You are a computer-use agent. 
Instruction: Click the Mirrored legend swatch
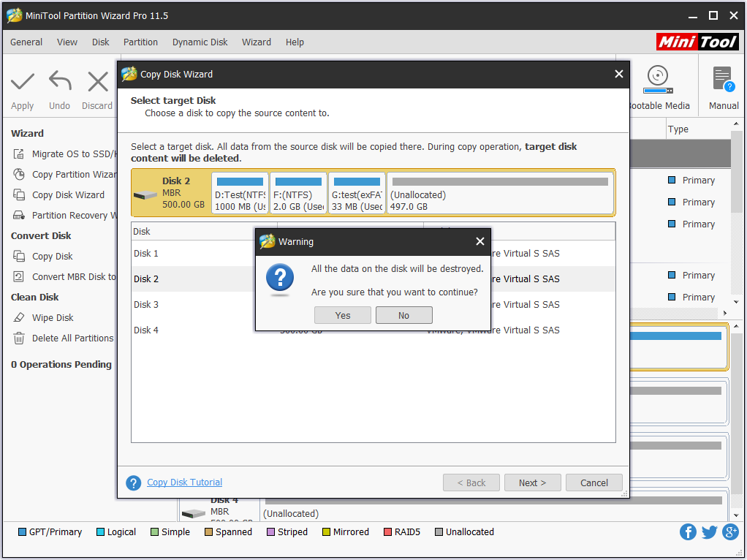(x=326, y=532)
